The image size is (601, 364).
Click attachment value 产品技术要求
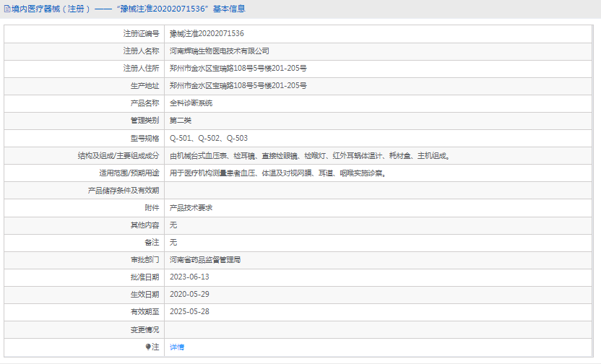pyautogui.click(x=191, y=208)
